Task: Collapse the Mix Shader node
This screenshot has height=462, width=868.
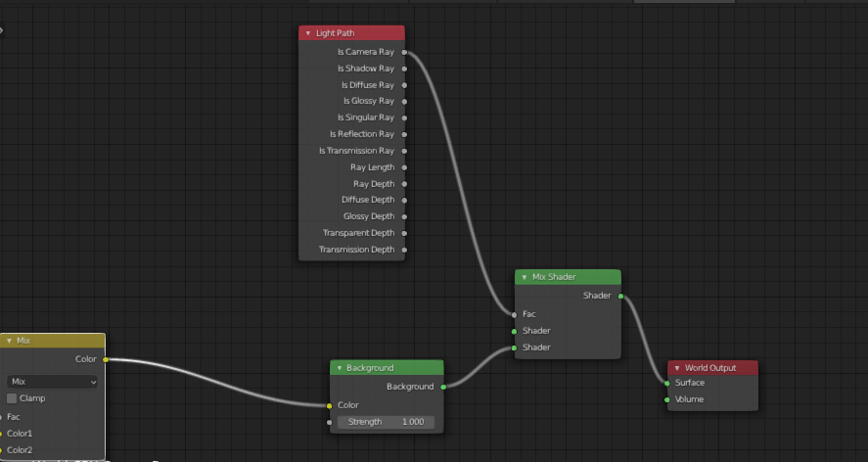Action: pyautogui.click(x=525, y=277)
